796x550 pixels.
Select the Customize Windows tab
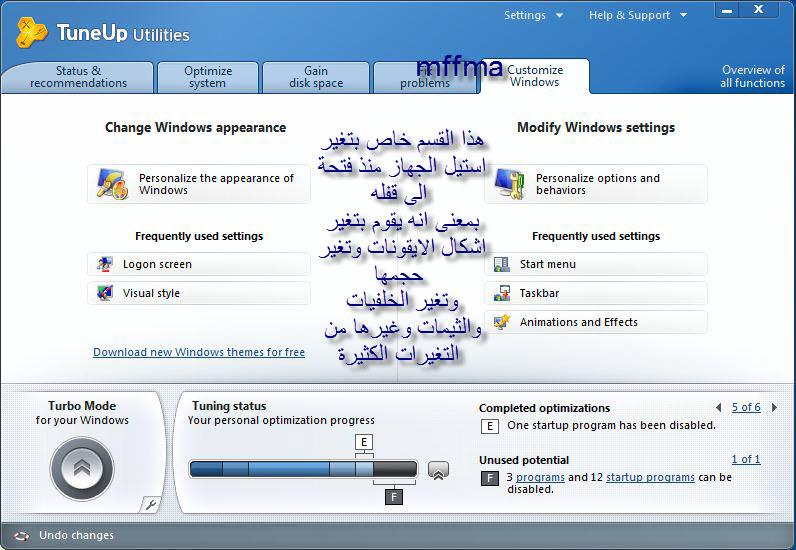tap(535, 76)
